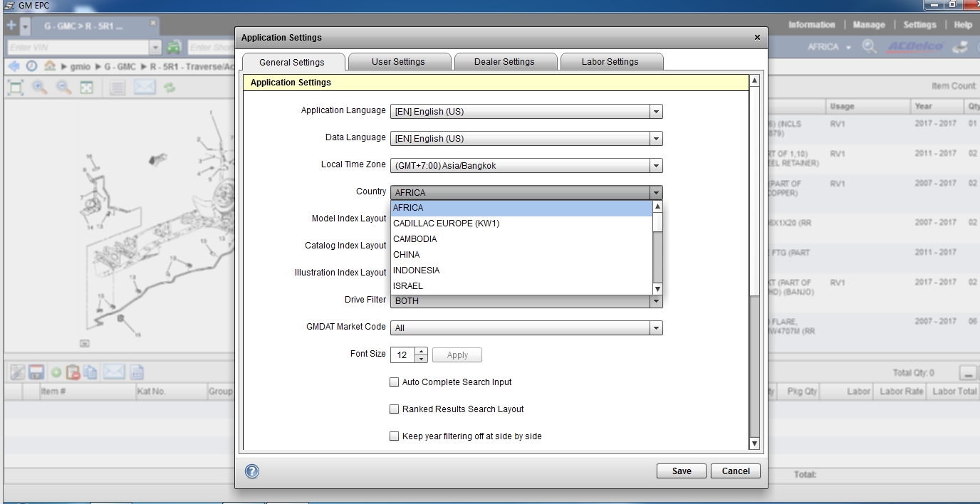The width and height of the screenshot is (980, 504).
Task: Open the GMDAT Market Code dropdown
Action: [x=526, y=328]
